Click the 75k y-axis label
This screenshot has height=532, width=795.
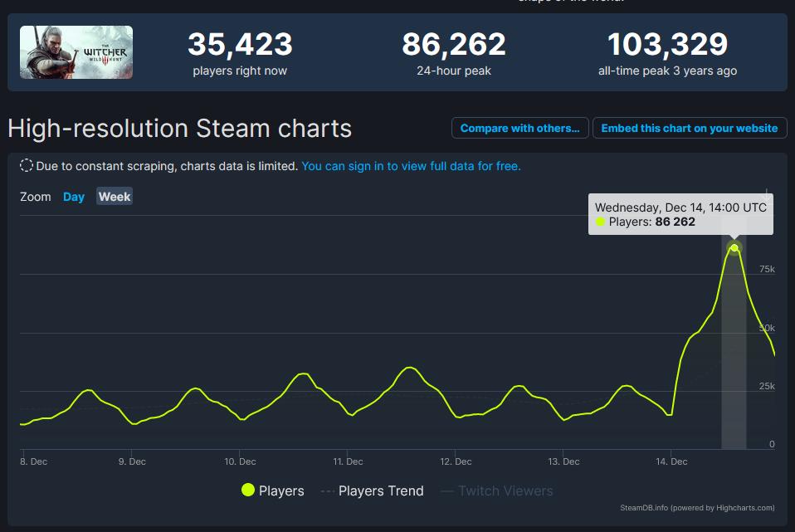pyautogui.click(x=767, y=269)
